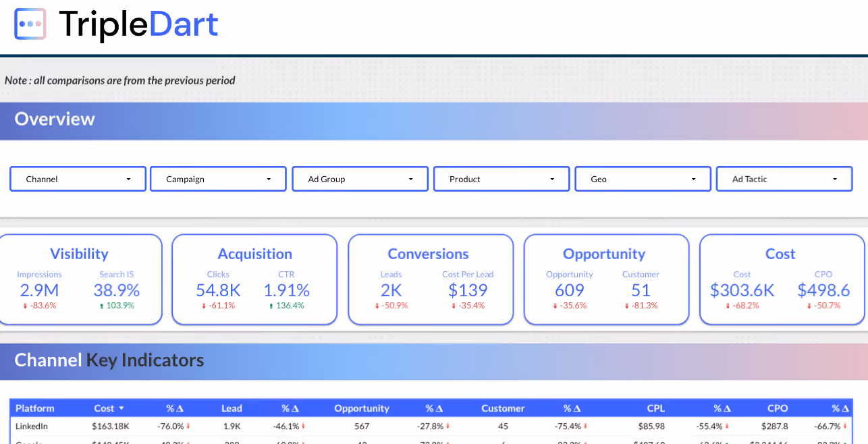
Task: Click the previous period comparison note
Action: [x=120, y=80]
